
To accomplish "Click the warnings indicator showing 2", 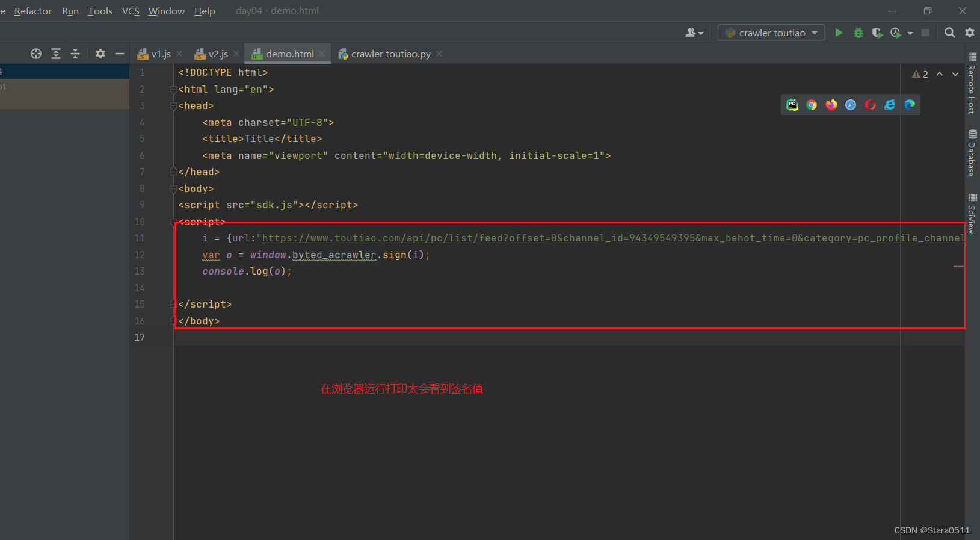I will pyautogui.click(x=920, y=74).
